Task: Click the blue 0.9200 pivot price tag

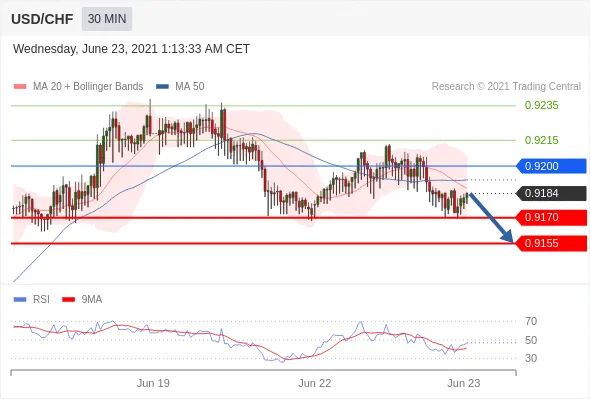Action: point(551,166)
